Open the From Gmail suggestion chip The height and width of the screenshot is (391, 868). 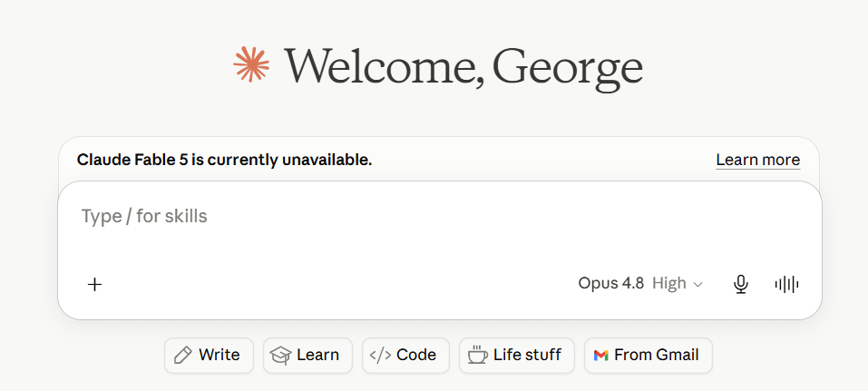(x=649, y=355)
